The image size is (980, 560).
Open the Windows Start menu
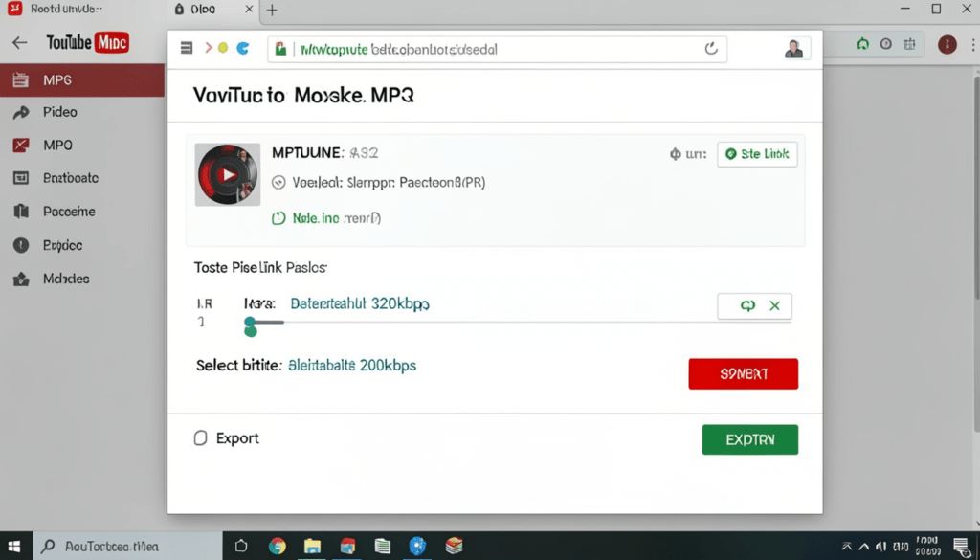(x=13, y=547)
